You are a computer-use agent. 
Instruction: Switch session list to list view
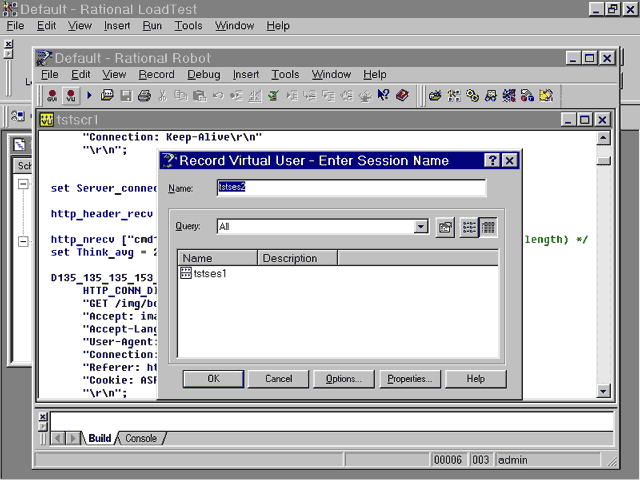tap(469, 227)
